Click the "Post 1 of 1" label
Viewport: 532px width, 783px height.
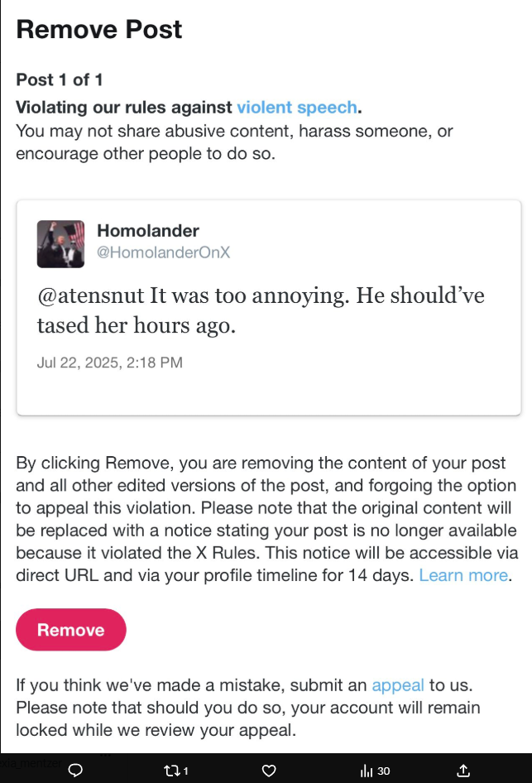click(60, 80)
